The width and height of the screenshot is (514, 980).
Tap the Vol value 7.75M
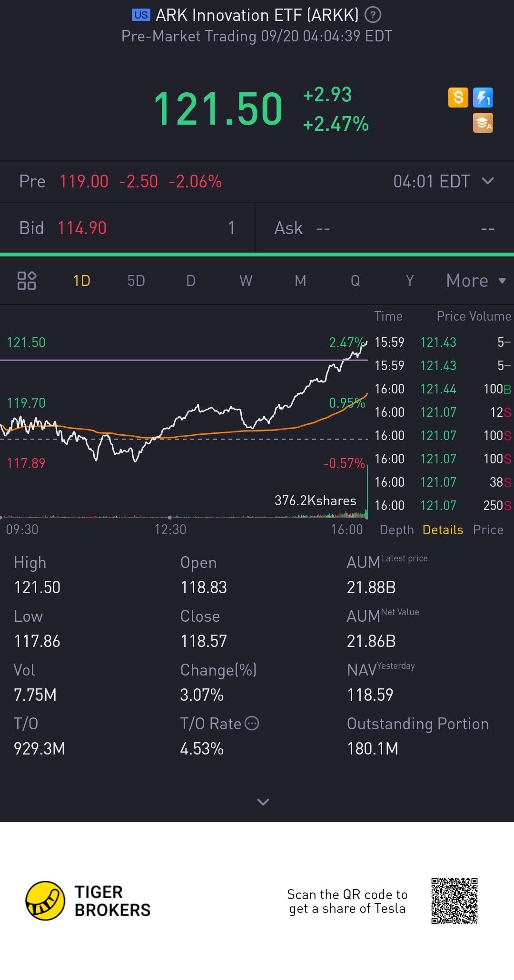tap(35, 695)
